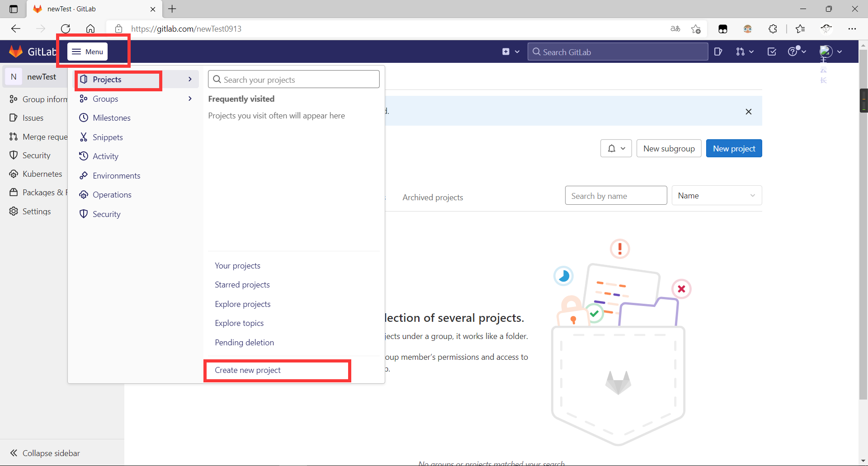Click the shield icon beside menu Security
Screen dimensions: 868x466
(84, 214)
